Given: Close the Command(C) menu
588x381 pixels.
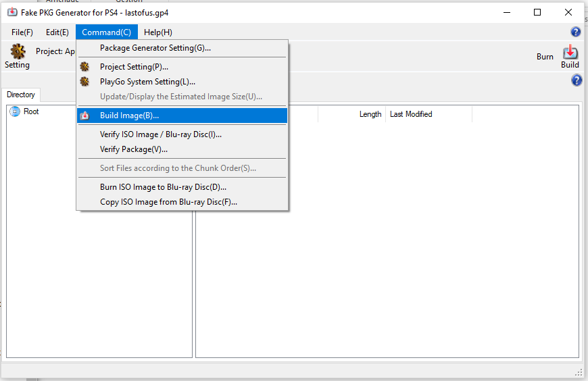Looking at the screenshot, I should pos(107,32).
